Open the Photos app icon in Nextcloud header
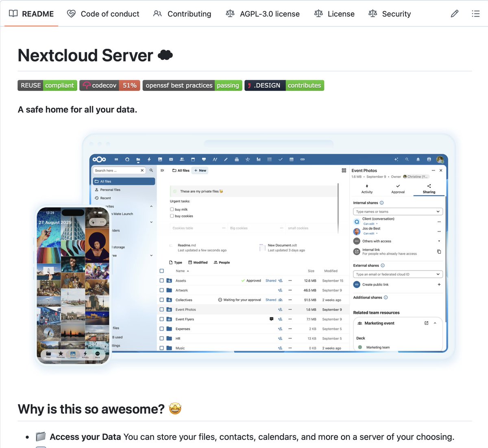The image size is (488, 448). [160, 160]
